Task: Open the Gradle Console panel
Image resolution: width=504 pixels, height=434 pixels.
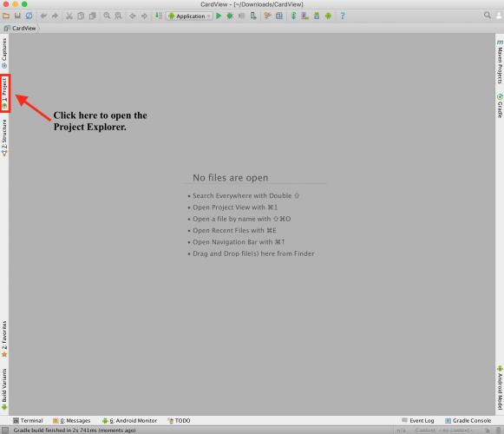Action: (x=468, y=420)
